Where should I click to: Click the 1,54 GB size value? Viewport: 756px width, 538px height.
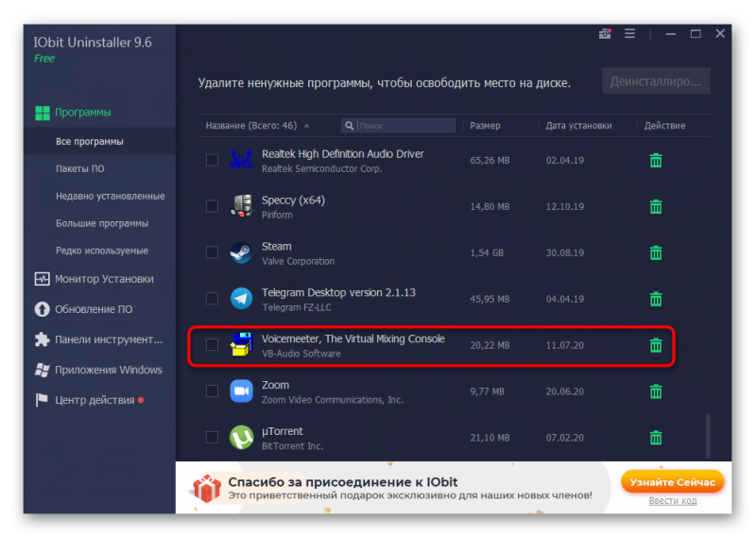point(487,252)
